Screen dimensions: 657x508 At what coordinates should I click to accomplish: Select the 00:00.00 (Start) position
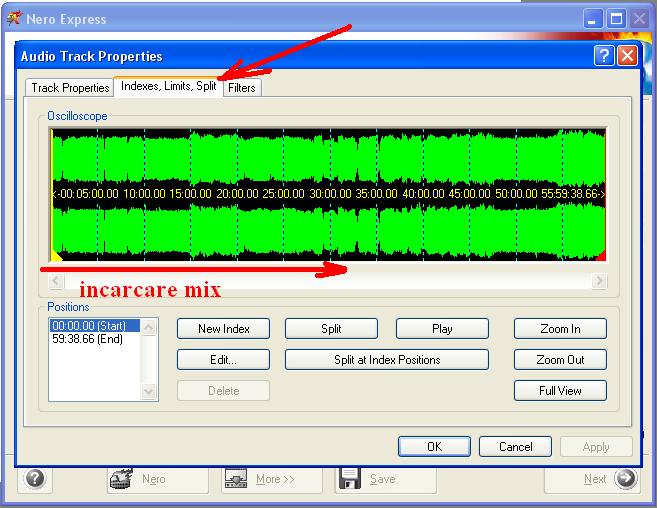95,326
